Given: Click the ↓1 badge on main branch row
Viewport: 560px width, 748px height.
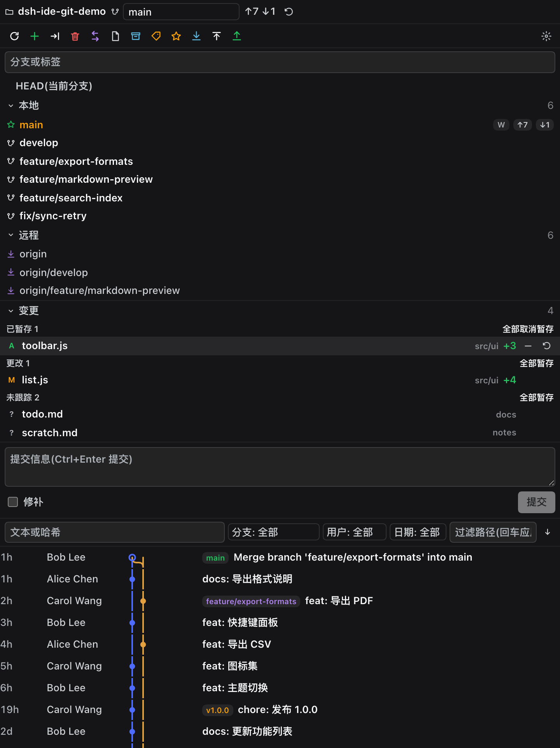Looking at the screenshot, I should (545, 125).
